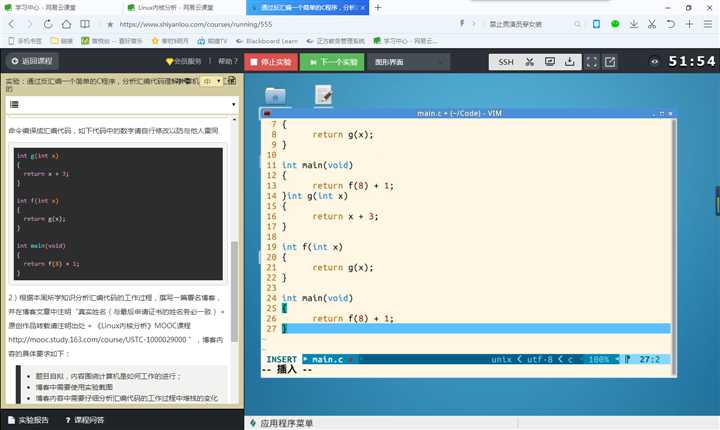
Task: Switch to the first 学习中心 browser tab
Action: [x=61, y=7]
